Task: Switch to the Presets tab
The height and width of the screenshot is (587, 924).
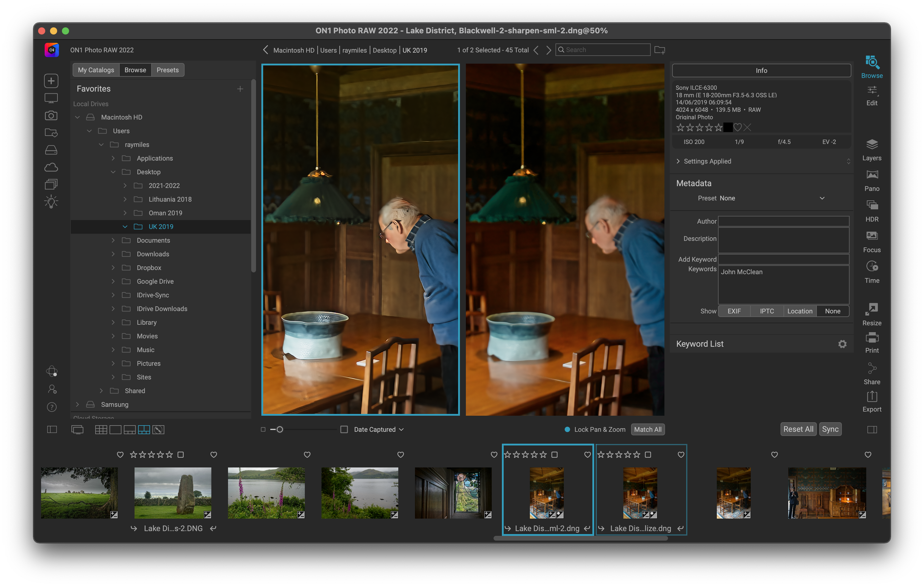Action: pyautogui.click(x=167, y=70)
